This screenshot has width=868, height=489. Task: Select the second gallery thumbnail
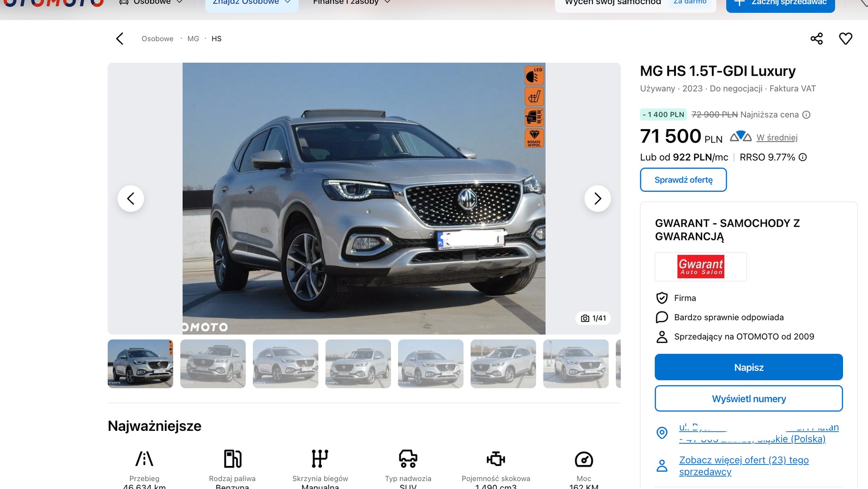coord(213,364)
